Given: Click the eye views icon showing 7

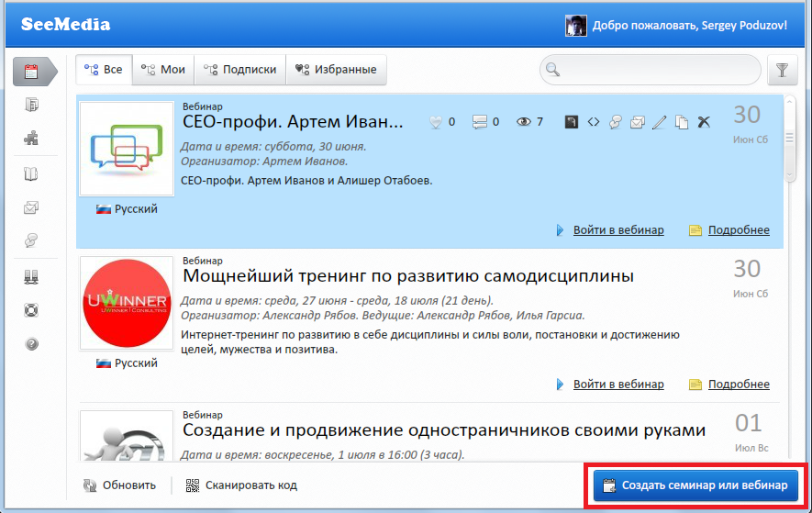Looking at the screenshot, I should pos(524,122).
